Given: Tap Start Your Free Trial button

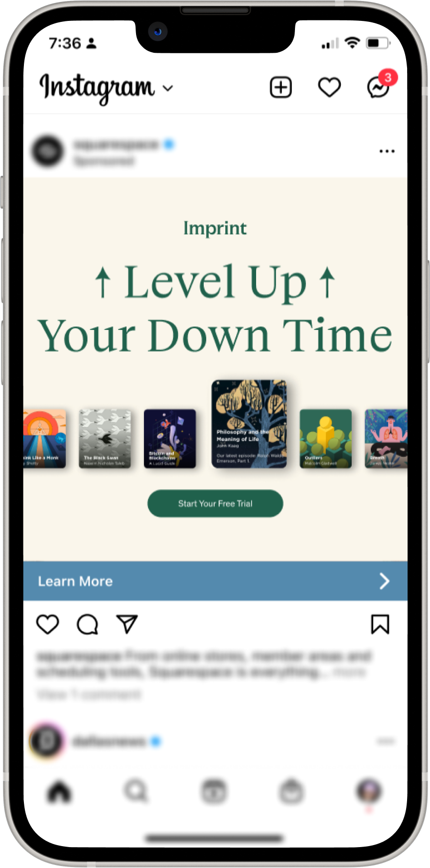Looking at the screenshot, I should click(215, 504).
